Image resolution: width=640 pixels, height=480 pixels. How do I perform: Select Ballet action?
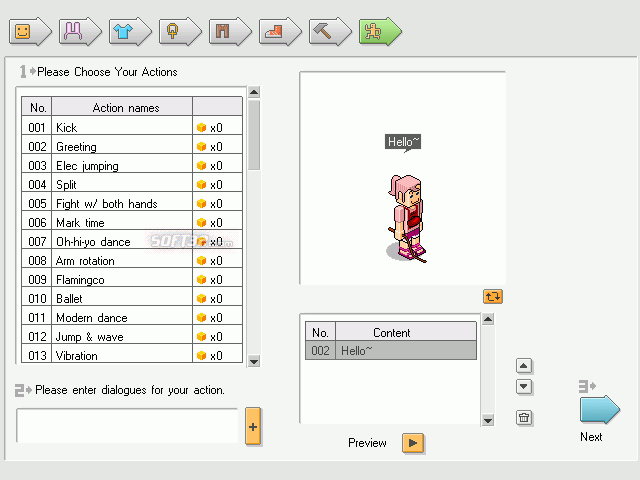pyautogui.click(x=132, y=298)
